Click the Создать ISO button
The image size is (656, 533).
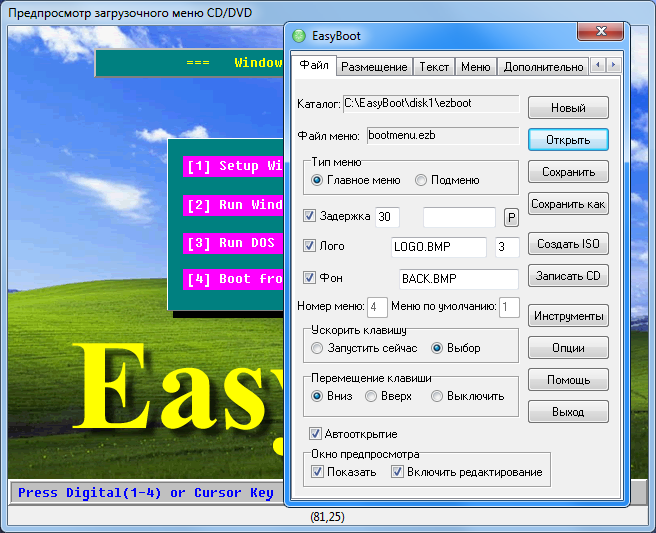[568, 243]
